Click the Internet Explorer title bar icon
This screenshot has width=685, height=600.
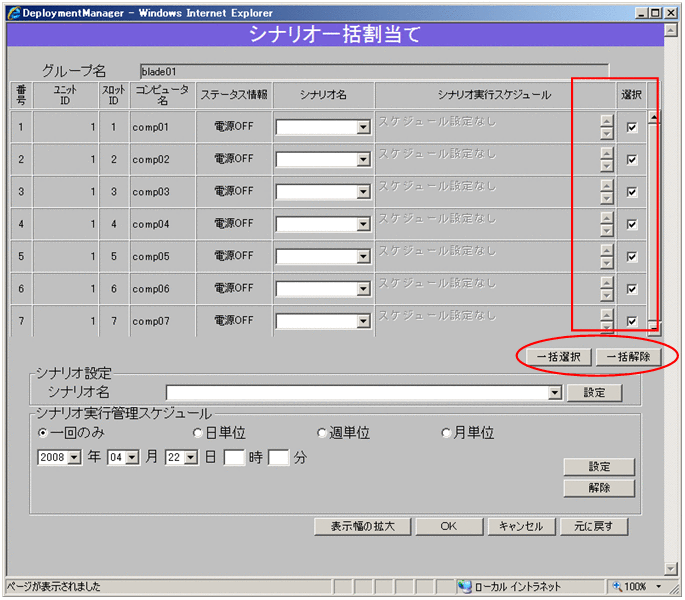point(14,13)
